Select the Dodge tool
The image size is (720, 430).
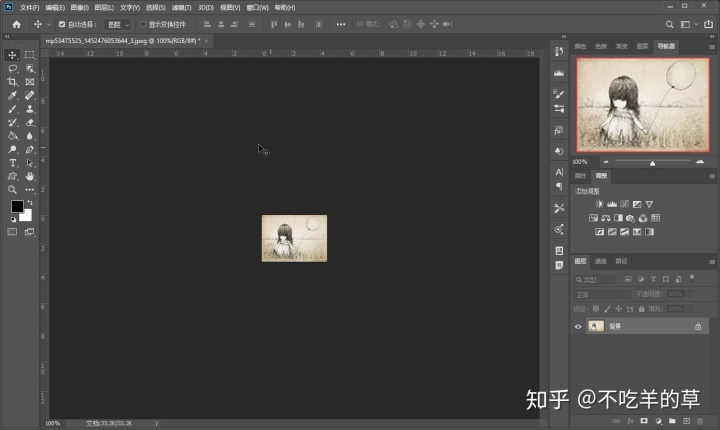(12, 149)
